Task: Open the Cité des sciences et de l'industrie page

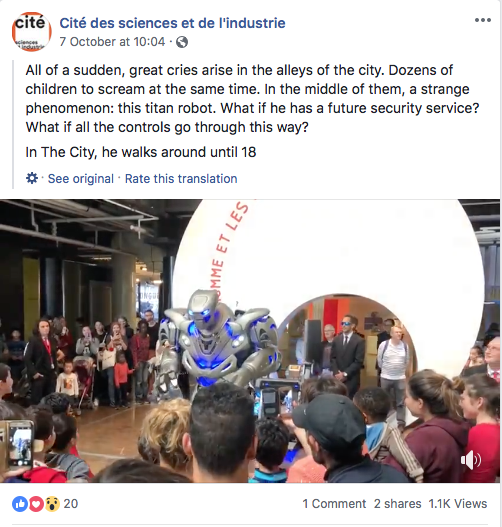Action: click(x=172, y=23)
